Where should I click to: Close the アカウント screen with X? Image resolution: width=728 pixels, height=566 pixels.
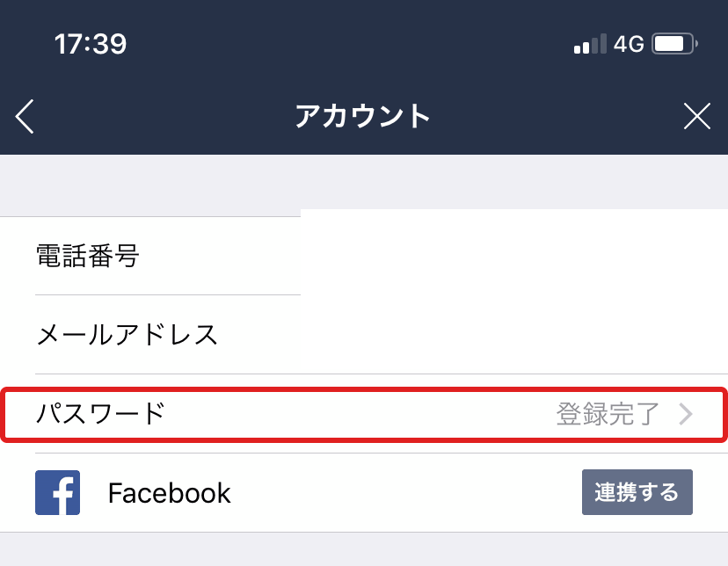point(697,116)
